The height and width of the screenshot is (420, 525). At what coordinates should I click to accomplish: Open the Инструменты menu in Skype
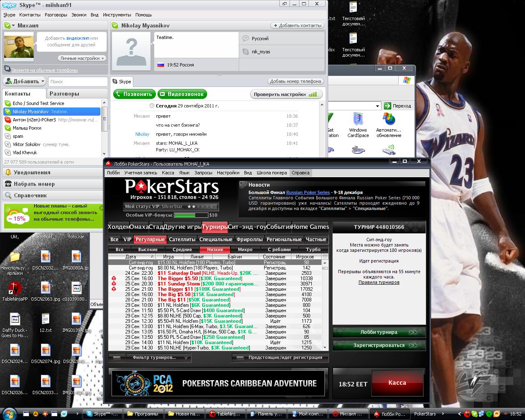pyautogui.click(x=117, y=15)
